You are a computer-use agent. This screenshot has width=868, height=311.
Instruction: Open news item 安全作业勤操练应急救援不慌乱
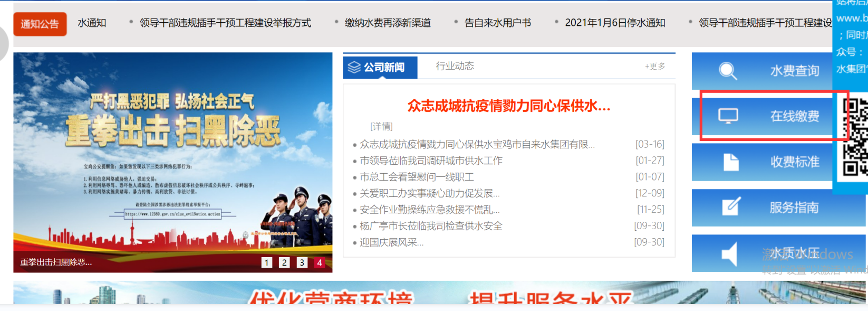[x=430, y=210]
